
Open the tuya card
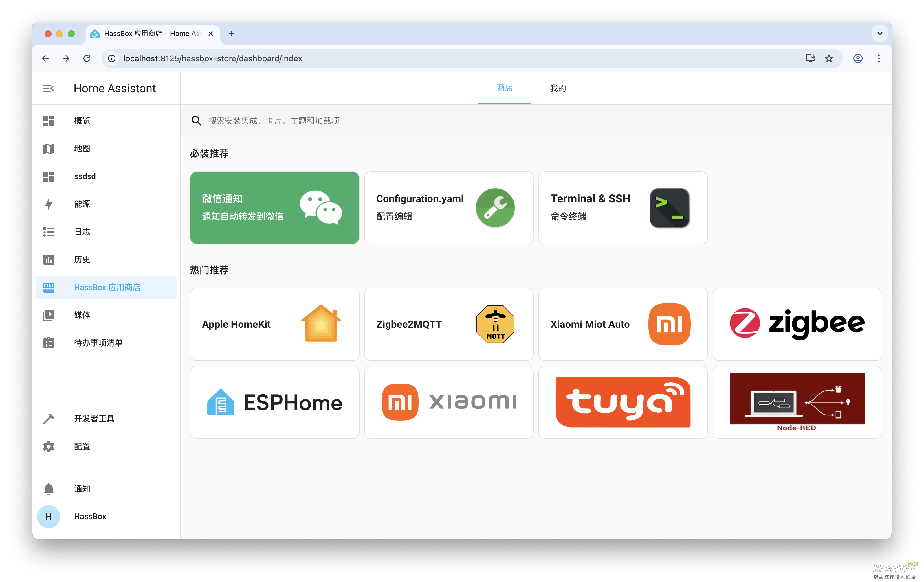click(623, 402)
